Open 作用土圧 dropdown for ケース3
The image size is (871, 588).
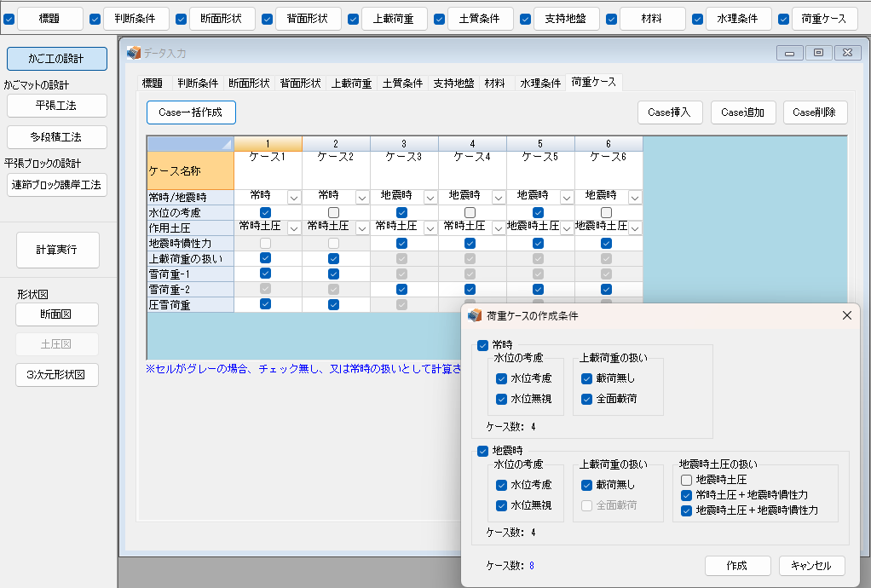tap(430, 228)
